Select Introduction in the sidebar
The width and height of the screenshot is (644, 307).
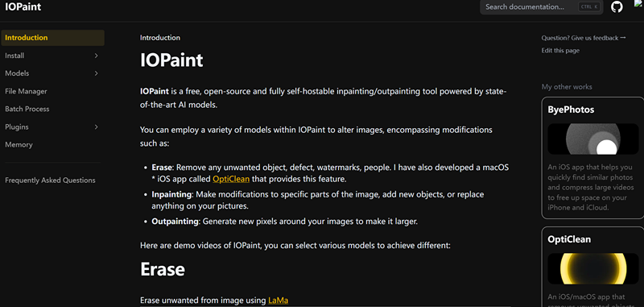point(52,38)
